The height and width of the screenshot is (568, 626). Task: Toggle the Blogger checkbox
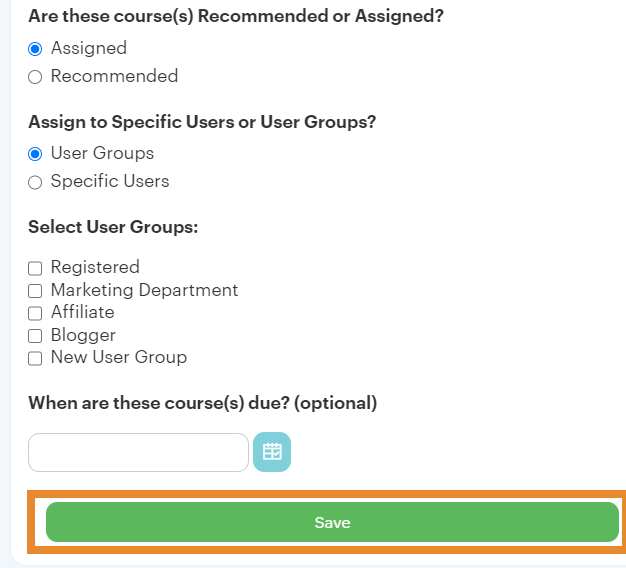[35, 336]
